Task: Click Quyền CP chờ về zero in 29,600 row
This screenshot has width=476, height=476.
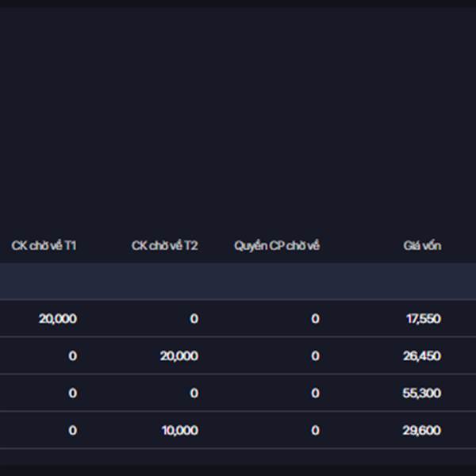Action: pyautogui.click(x=315, y=431)
